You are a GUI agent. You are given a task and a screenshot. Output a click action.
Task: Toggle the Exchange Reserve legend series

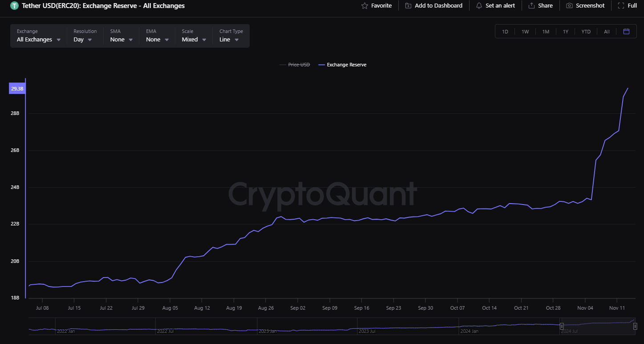click(x=343, y=65)
